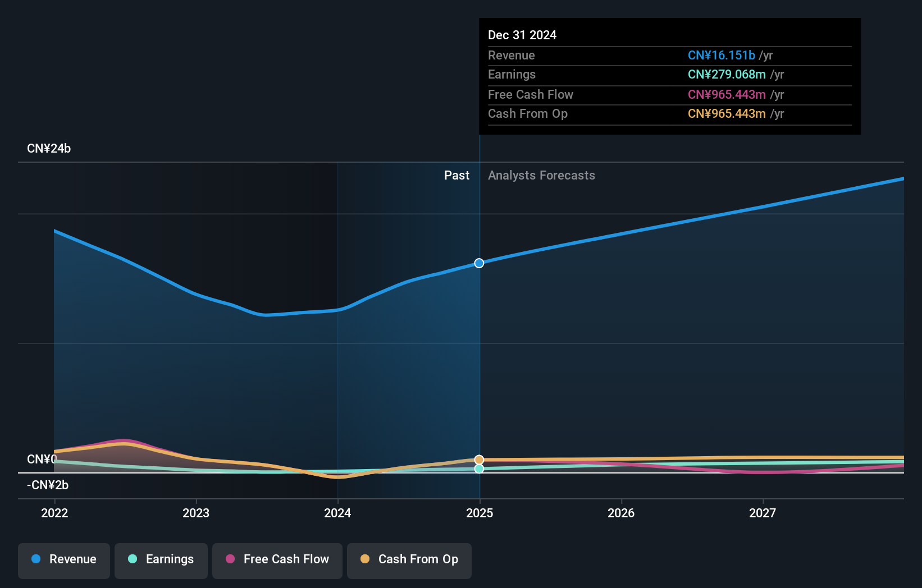Click the Dec 31 2024 tooltip header
The height and width of the screenshot is (588, 922).
click(522, 35)
